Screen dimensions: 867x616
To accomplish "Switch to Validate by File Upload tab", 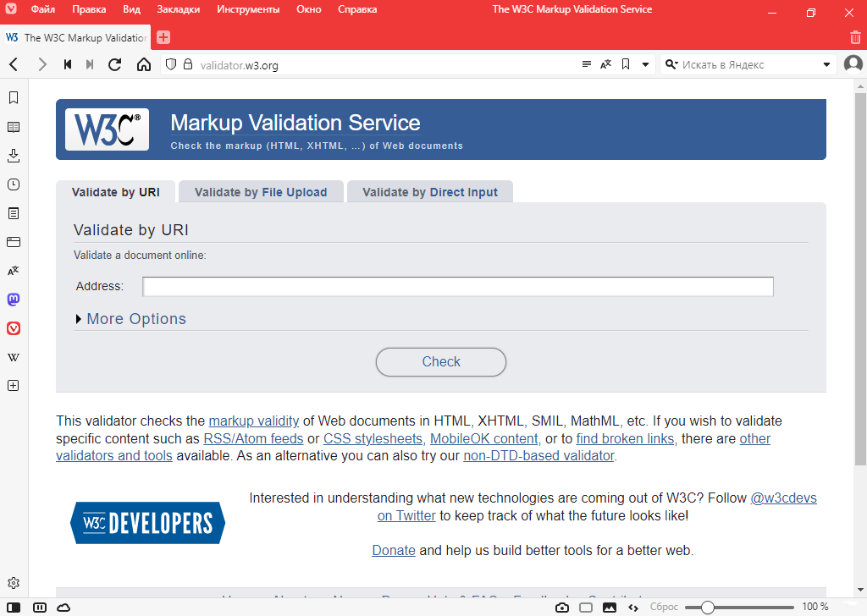I will coord(261,192).
